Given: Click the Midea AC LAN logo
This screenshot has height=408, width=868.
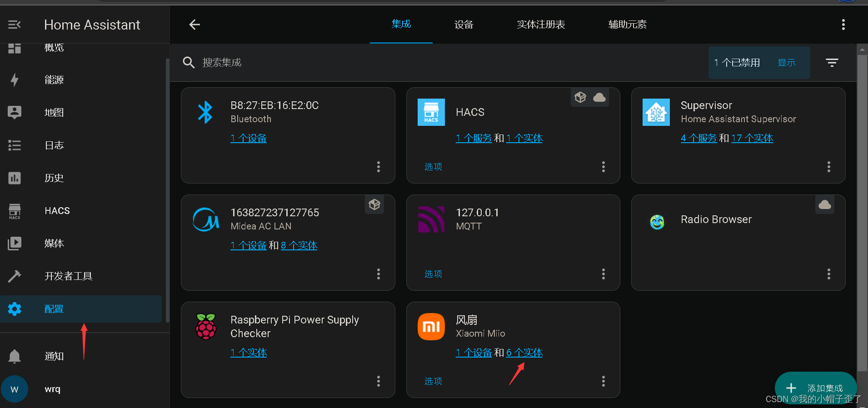Looking at the screenshot, I should pos(206,219).
